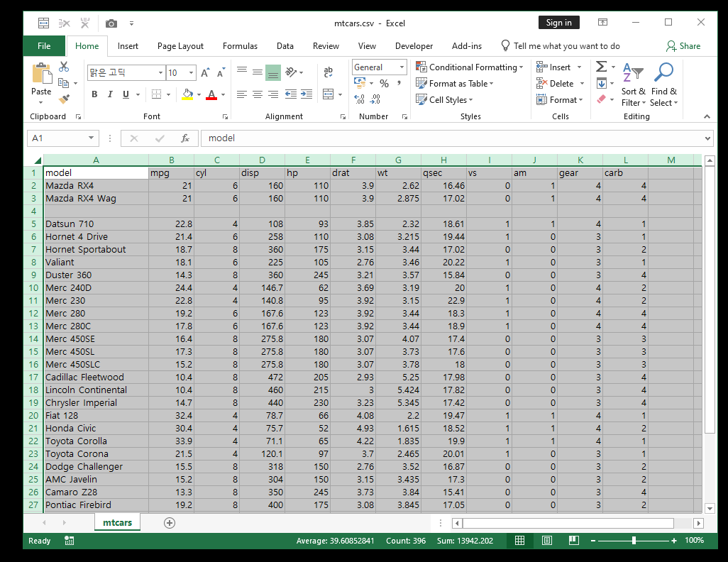The image size is (728, 562).
Task: Select the mtcars sheet tab
Action: tap(118, 522)
